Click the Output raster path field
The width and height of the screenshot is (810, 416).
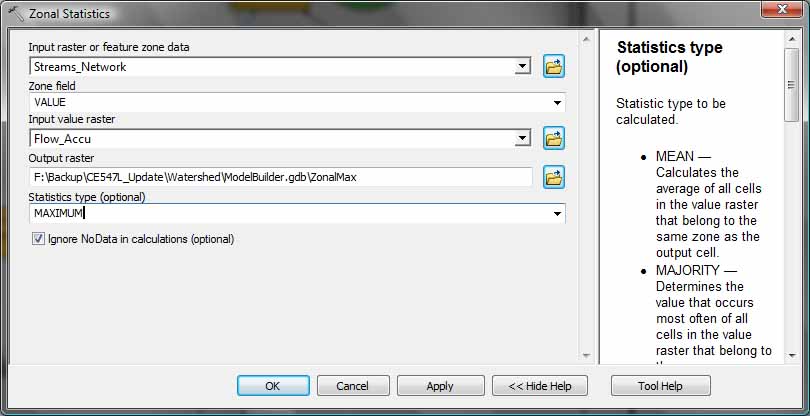[281, 177]
